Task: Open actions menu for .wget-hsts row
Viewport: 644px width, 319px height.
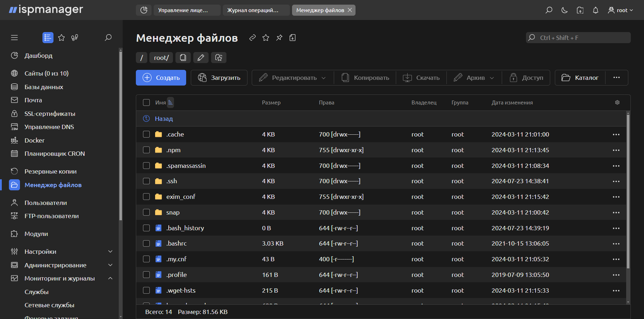Action: point(616,290)
